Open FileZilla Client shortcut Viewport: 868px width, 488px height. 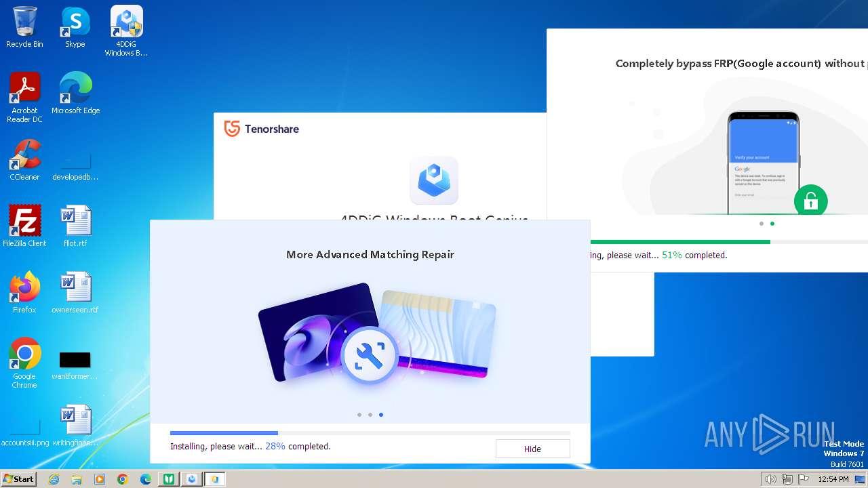click(x=24, y=226)
